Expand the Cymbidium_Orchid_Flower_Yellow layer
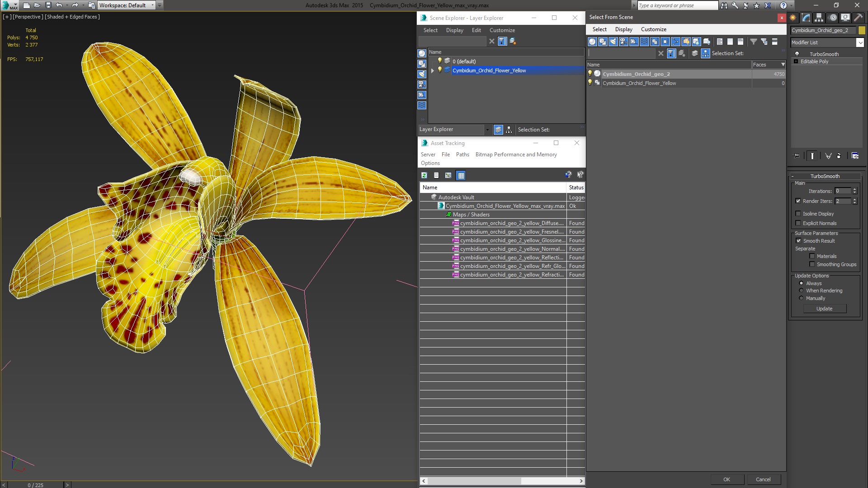The width and height of the screenshot is (868, 488). point(433,70)
